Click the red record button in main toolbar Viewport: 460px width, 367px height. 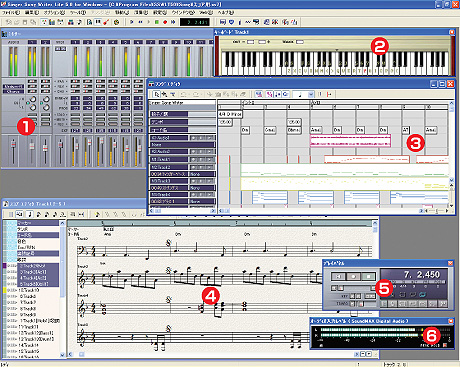tap(165, 22)
